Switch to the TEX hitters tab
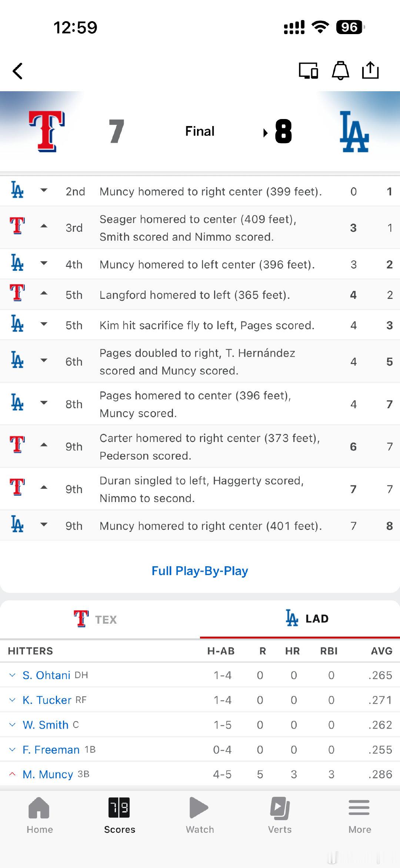This screenshot has height=868, width=400. click(x=96, y=619)
